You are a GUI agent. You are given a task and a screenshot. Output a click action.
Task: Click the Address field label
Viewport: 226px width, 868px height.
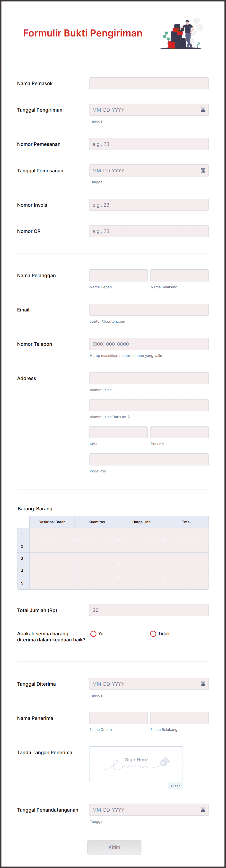point(26,378)
